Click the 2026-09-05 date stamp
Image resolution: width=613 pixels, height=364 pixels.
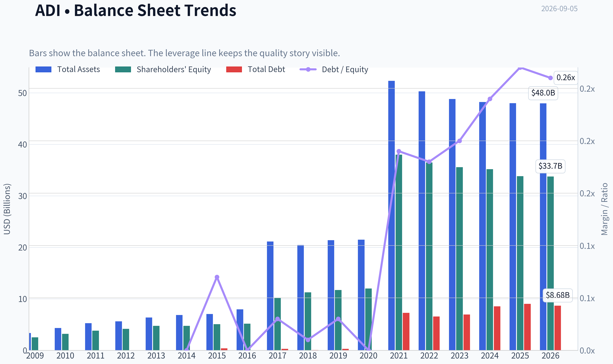pyautogui.click(x=559, y=9)
